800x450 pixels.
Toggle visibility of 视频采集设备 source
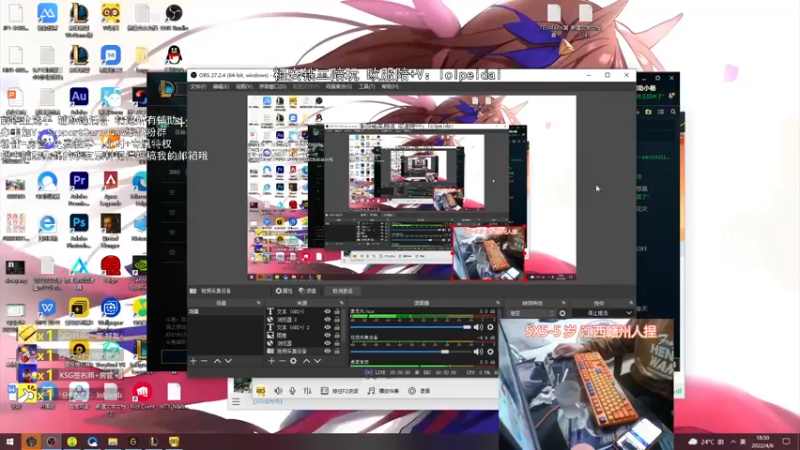click(328, 351)
